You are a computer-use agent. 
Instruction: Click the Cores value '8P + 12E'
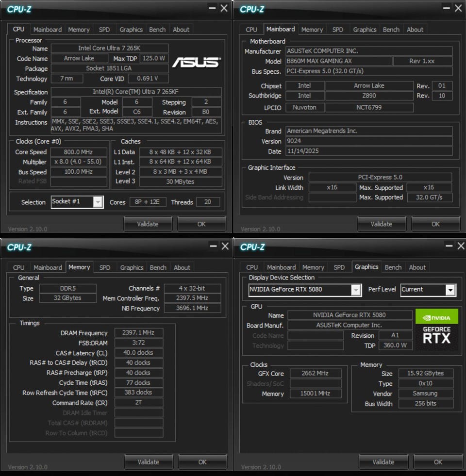point(148,202)
